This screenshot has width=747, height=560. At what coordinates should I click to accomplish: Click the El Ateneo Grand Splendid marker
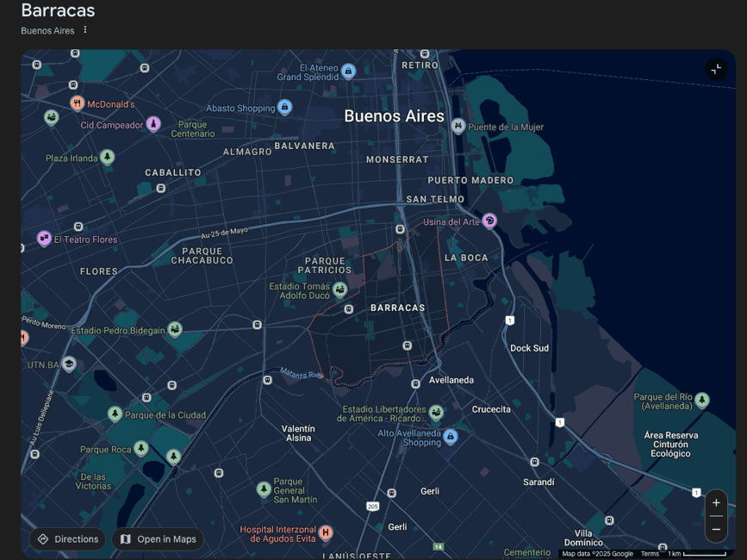tap(348, 71)
